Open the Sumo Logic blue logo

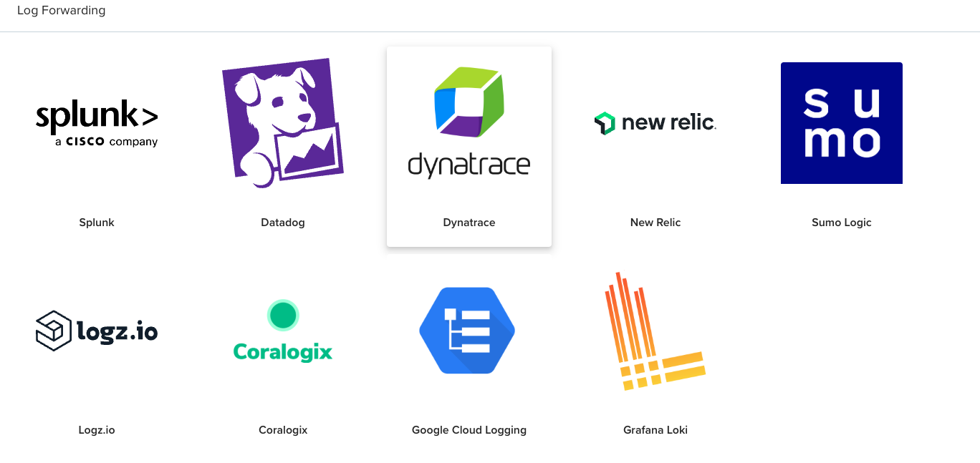(x=842, y=123)
